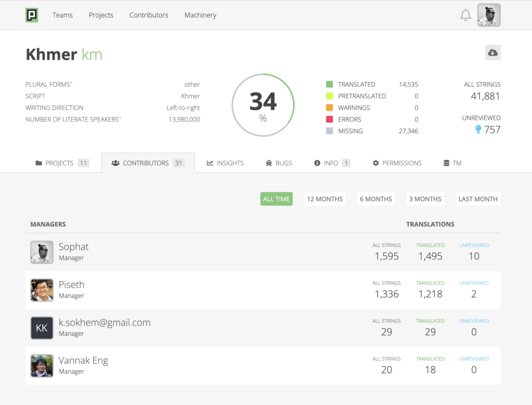532x405 pixels.
Task: Click the KK avatar for k.sokhem
Action: pos(42,328)
